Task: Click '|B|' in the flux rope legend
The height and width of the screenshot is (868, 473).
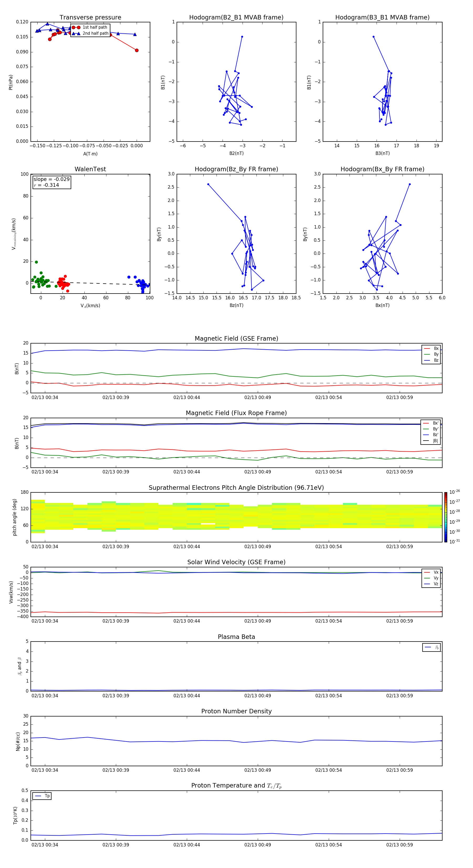Action: [435, 441]
